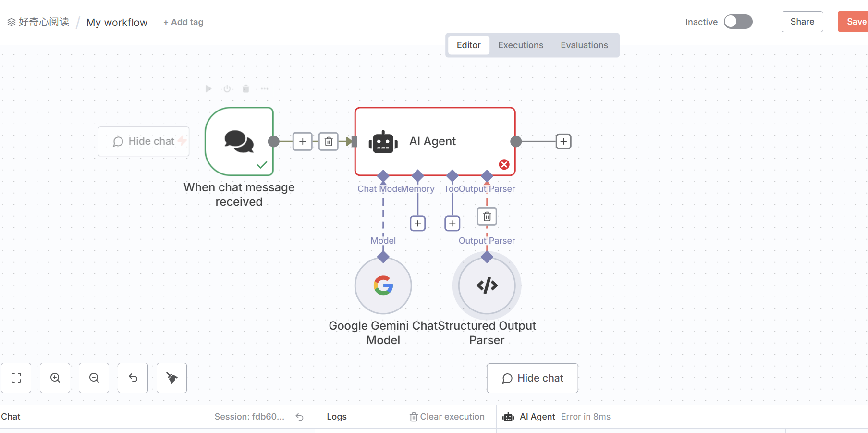This screenshot has width=868, height=433.
Task: Reset the chat session with arrow icon
Action: (300, 417)
